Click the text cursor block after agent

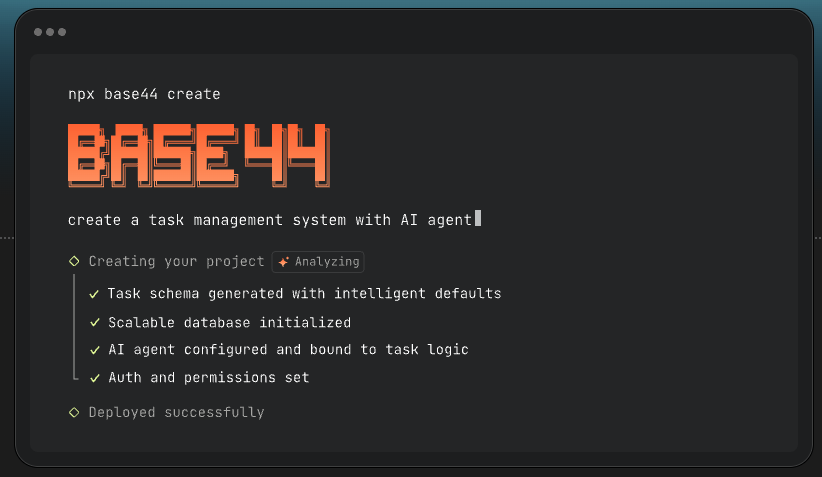click(478, 218)
